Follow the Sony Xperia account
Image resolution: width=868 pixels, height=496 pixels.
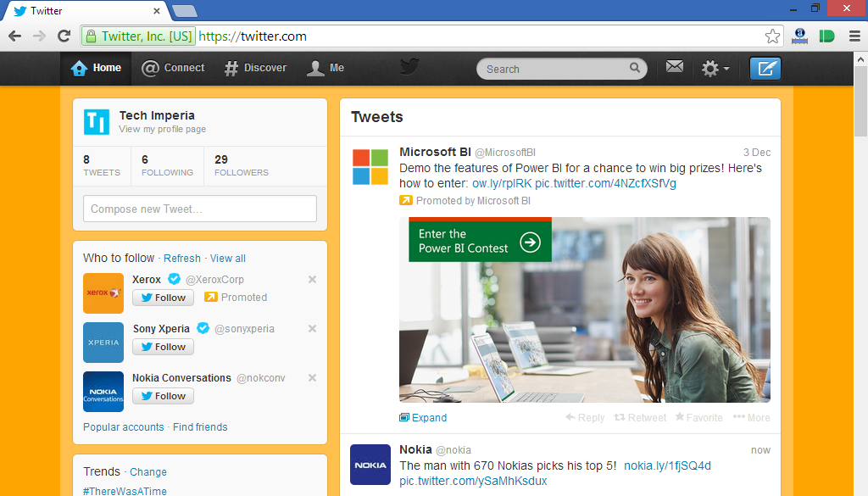coord(163,347)
